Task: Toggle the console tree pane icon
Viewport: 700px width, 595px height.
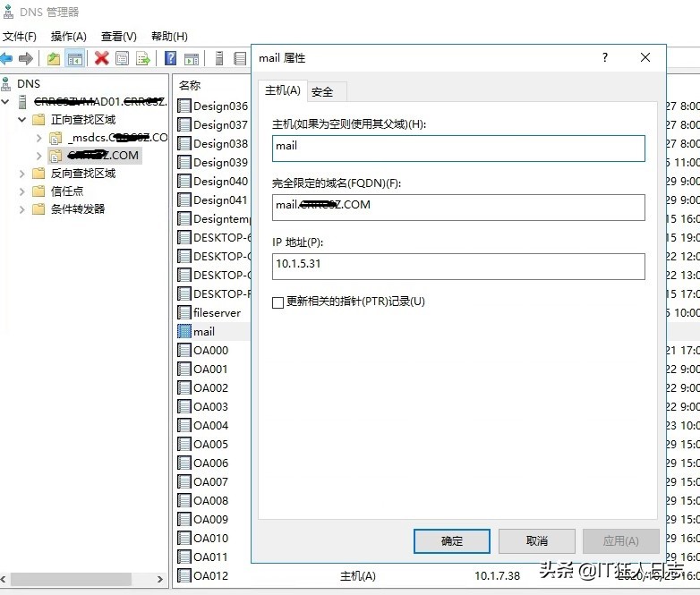Action: 75,58
